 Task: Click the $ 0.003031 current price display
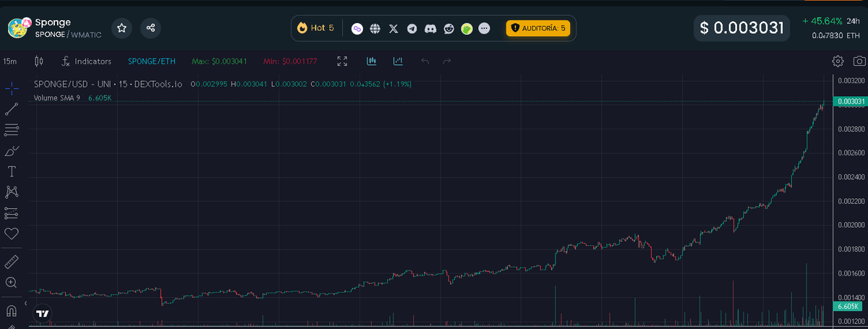pyautogui.click(x=741, y=29)
